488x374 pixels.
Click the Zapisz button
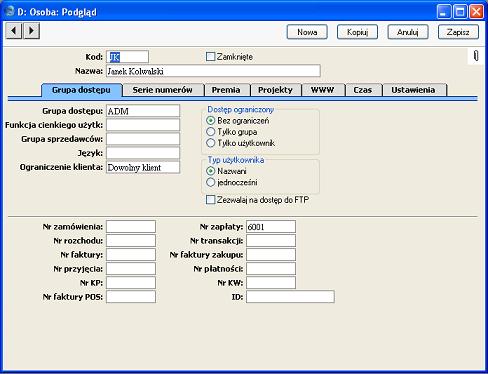[x=458, y=32]
